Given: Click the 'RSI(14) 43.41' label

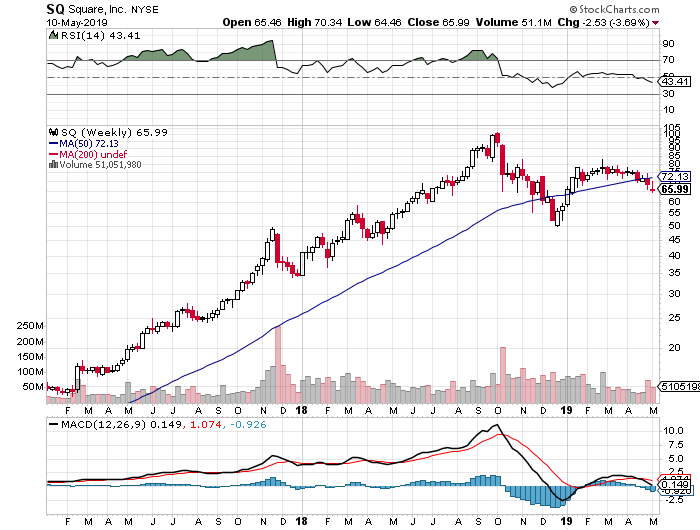Looking at the screenshot, I should point(100,36).
